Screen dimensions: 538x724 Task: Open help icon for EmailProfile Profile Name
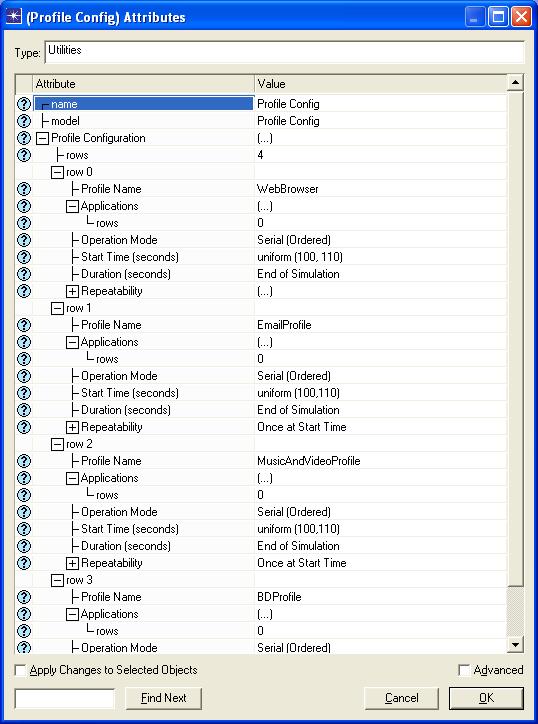24,325
